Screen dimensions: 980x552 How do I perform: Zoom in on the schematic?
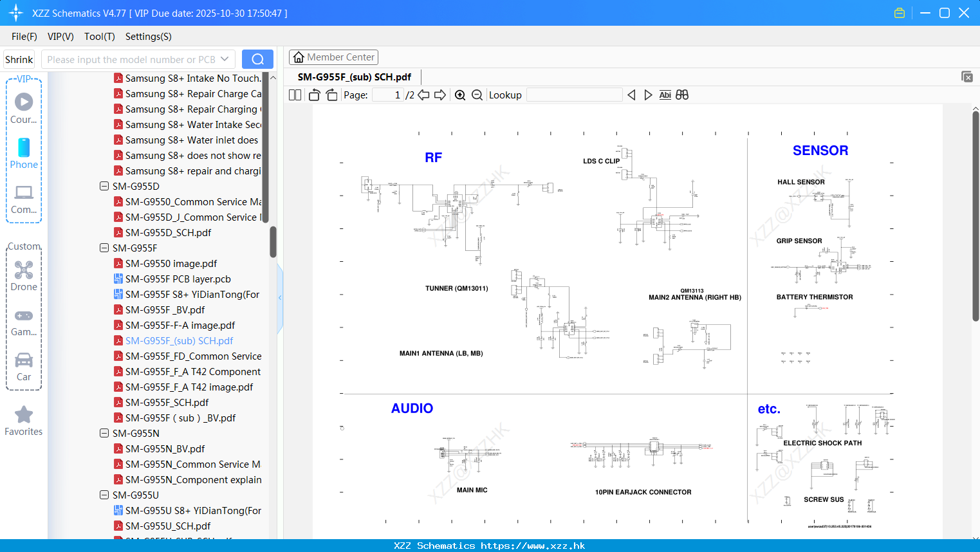pyautogui.click(x=460, y=95)
